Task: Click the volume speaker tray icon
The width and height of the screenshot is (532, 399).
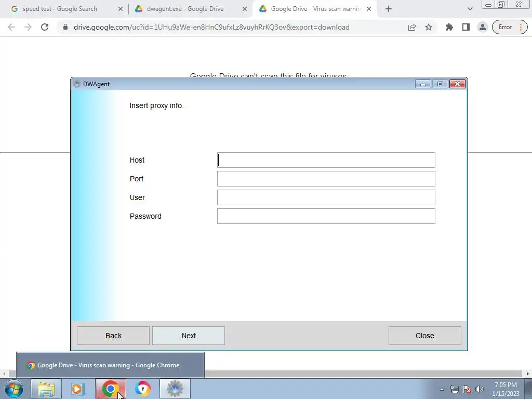Action: click(x=480, y=389)
